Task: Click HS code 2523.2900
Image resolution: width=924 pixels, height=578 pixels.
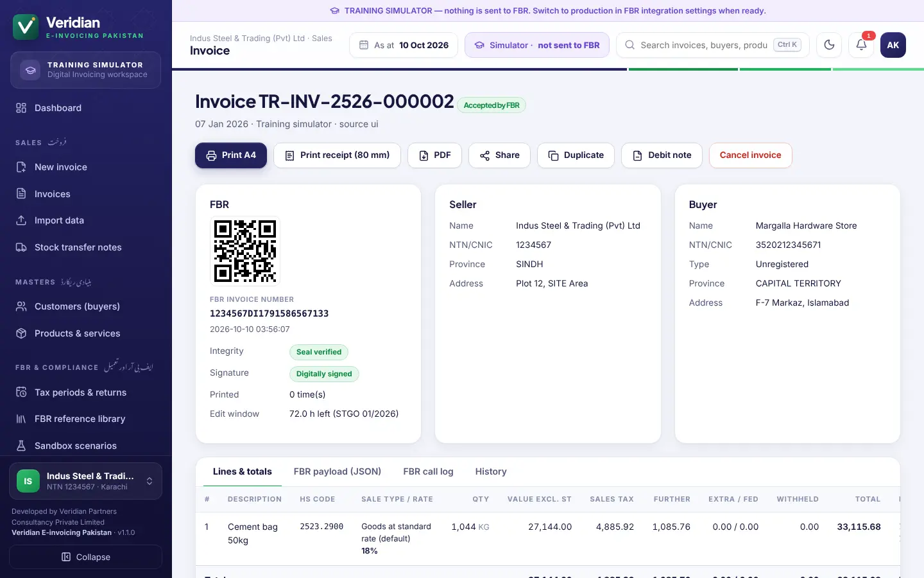Action: (x=321, y=527)
